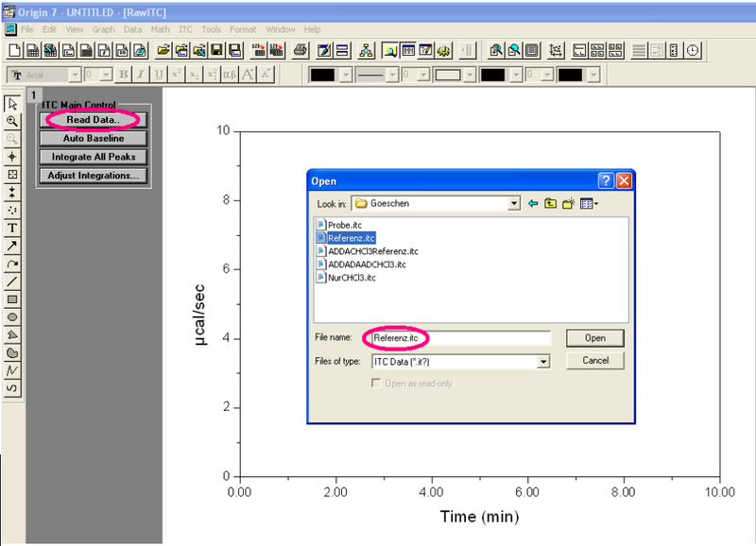756x546 pixels.
Task: Select the Data Selector arrows tool
Action: pyautogui.click(x=12, y=193)
